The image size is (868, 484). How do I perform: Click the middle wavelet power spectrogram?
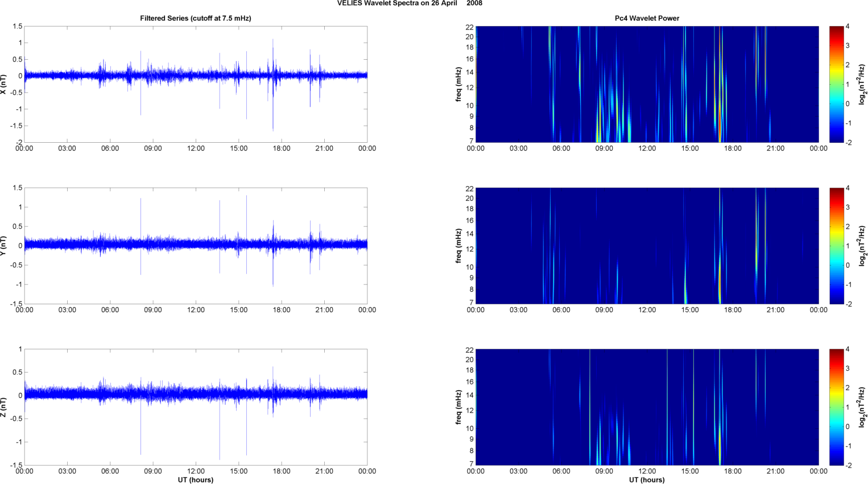tap(647, 246)
